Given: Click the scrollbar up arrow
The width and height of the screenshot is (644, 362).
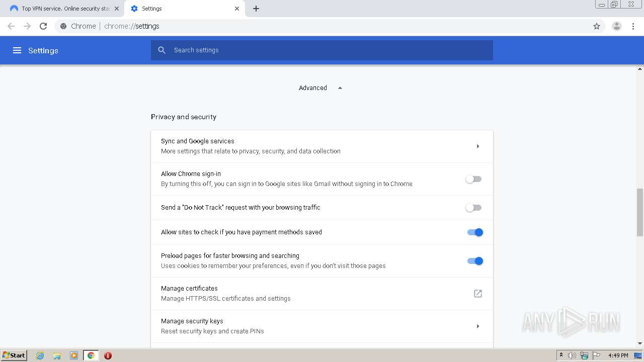Looking at the screenshot, I should pyautogui.click(x=640, y=68).
